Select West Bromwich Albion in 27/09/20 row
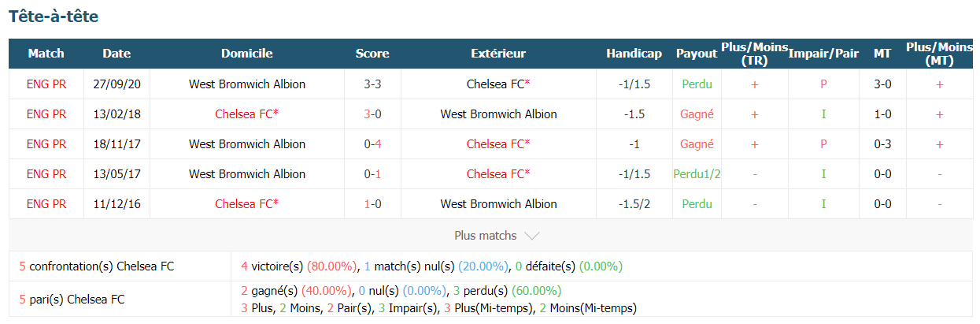 click(247, 84)
